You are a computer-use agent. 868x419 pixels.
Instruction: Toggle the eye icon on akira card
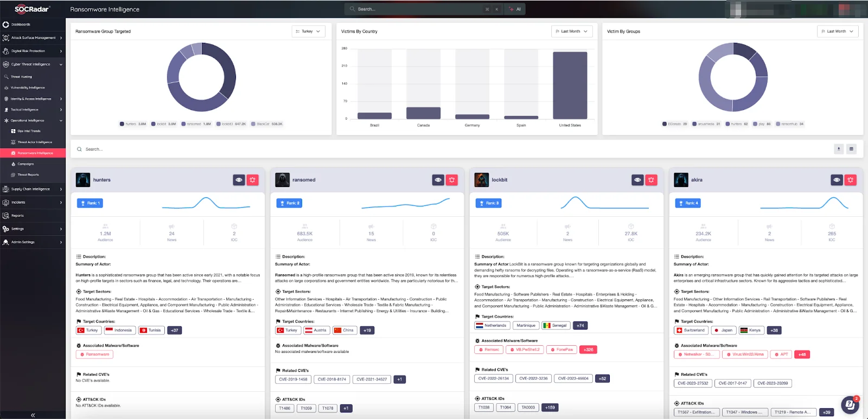coord(837,180)
